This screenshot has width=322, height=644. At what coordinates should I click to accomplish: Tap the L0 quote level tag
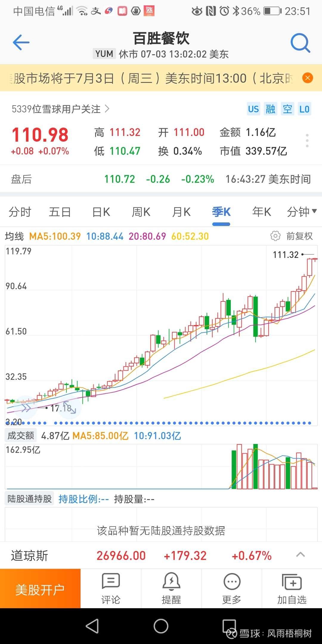[x=304, y=109]
